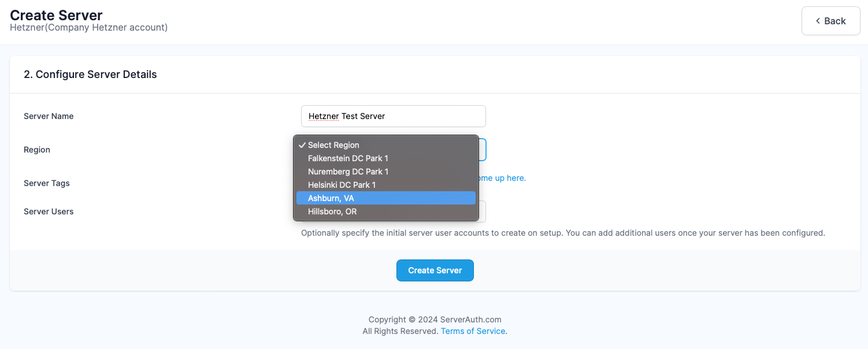Click the Region dropdown box edge
Image resolution: width=868 pixels, height=349 pixels.
point(483,150)
